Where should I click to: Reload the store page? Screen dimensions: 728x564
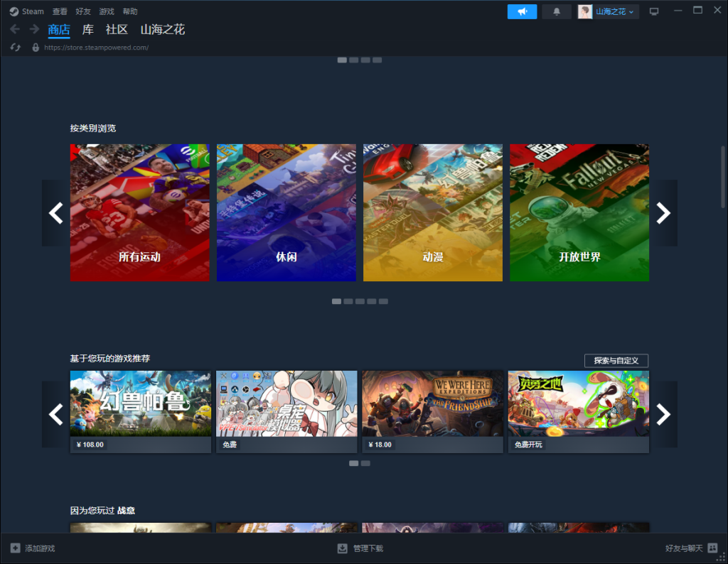coord(15,48)
